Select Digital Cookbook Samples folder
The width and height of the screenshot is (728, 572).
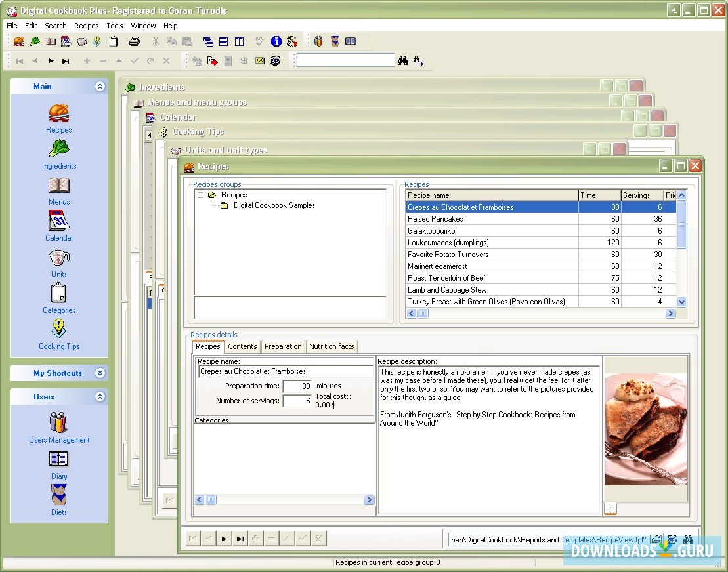tap(274, 205)
